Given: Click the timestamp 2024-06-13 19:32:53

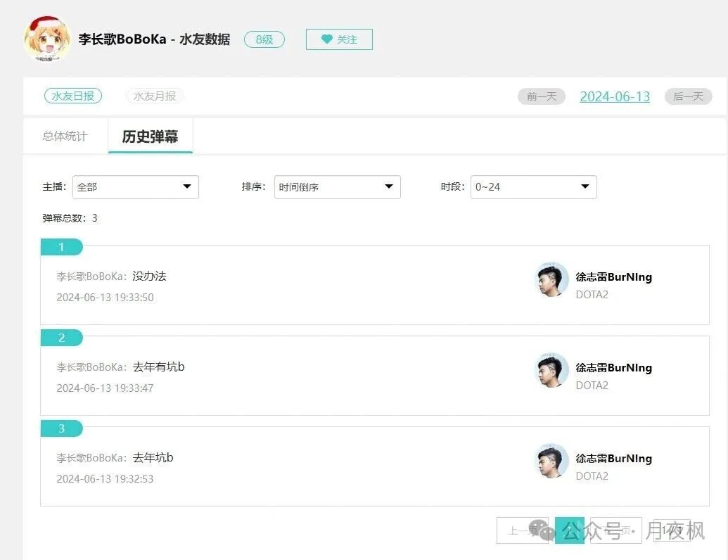Looking at the screenshot, I should click(105, 478).
